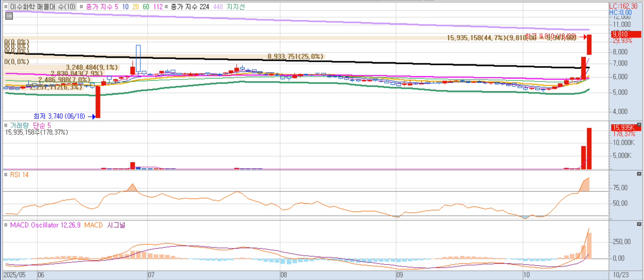Click the 0,00 MACD axis value
Image resolution: width=644 pixels, height=280 pixels.
(x=619, y=258)
